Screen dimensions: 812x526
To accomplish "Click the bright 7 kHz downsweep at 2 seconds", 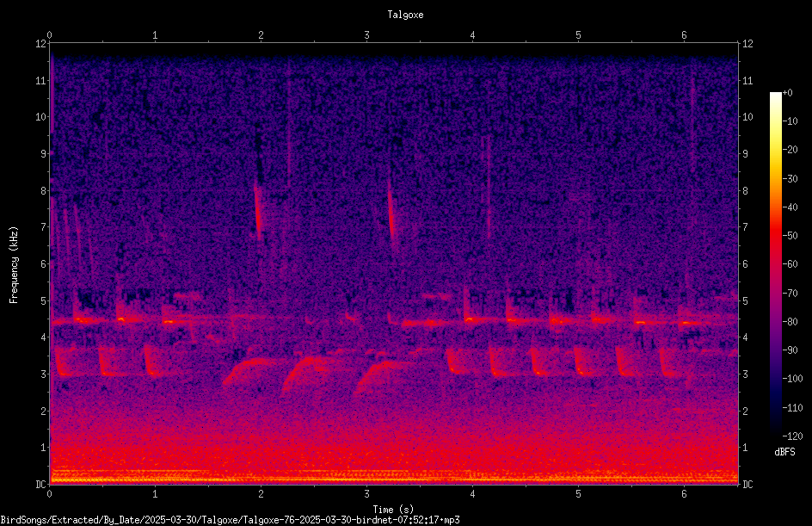I will tap(258, 212).
